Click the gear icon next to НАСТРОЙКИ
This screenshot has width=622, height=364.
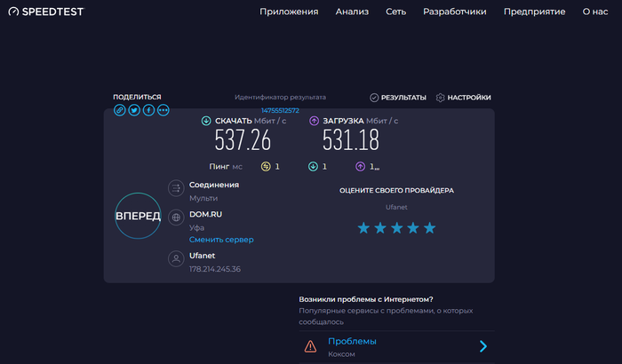tap(441, 98)
